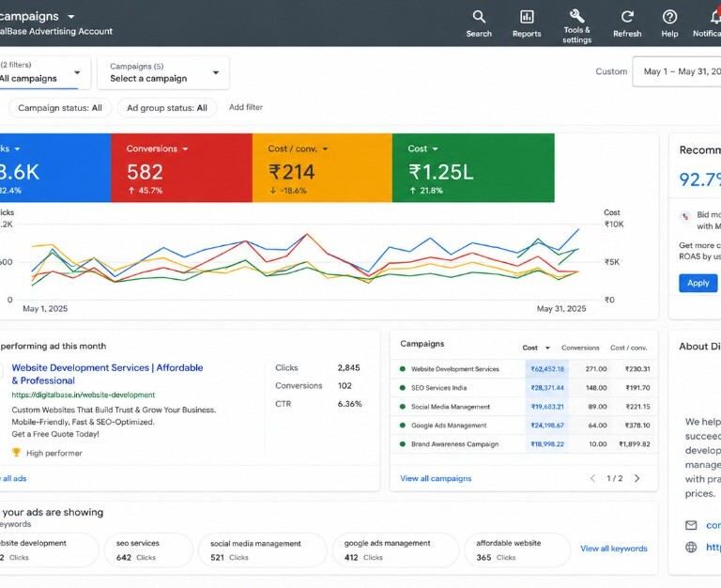Click SEO Services India campaign name
Screen dimensions: 721x588
[438, 388]
